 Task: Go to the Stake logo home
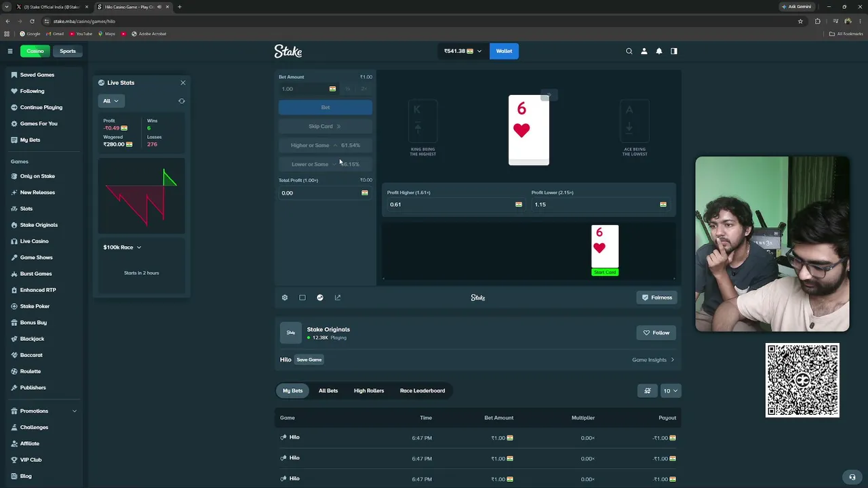288,51
